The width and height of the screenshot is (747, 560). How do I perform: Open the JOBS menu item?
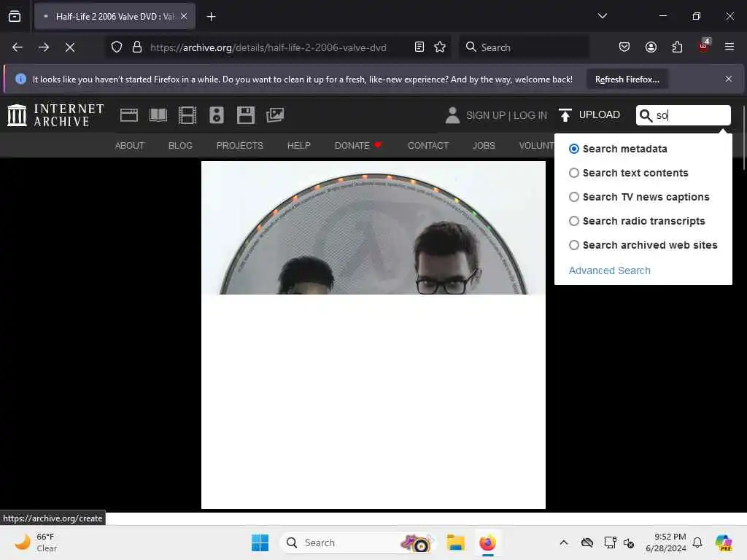pos(484,146)
